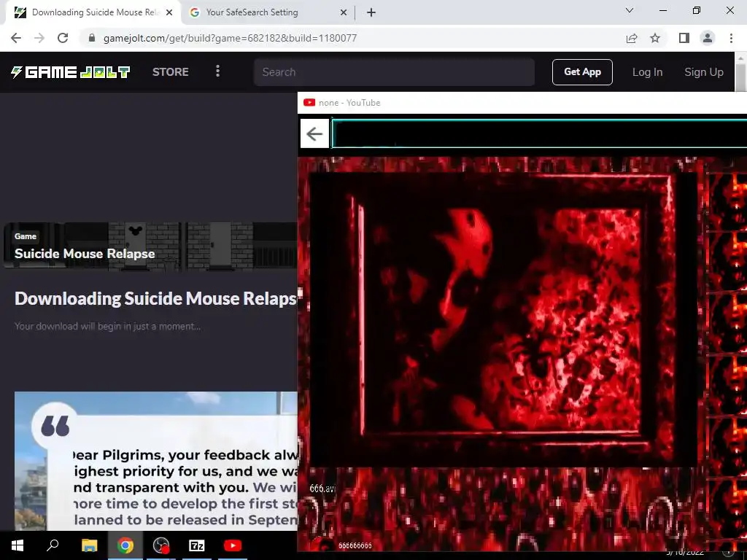Viewport: 747px width, 560px height.
Task: Click the Chrome taskbar icon
Action: click(x=125, y=545)
